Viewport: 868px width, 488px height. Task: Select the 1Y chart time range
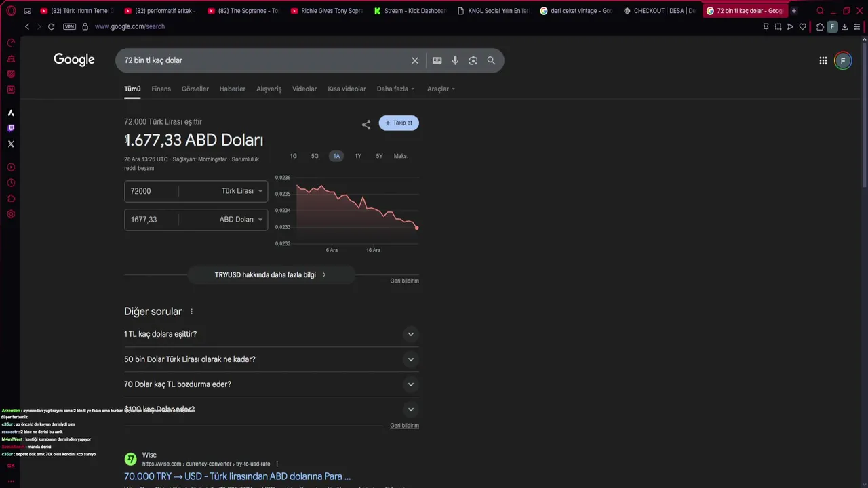tap(358, 156)
